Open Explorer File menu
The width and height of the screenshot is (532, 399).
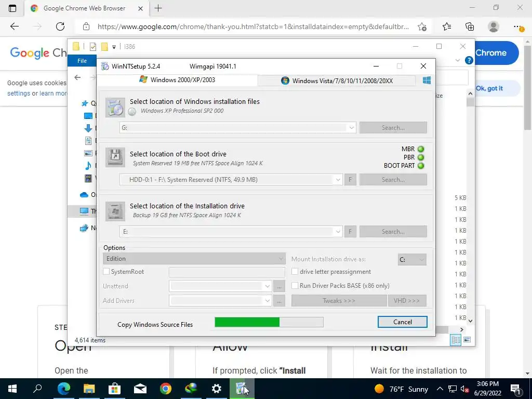pyautogui.click(x=82, y=61)
